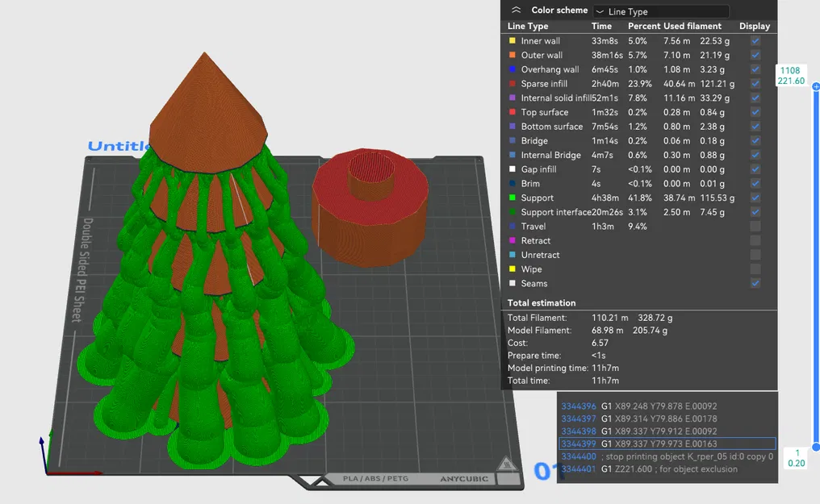The image size is (820, 504).
Task: Toggle Brim display checkbox
Action: pos(755,183)
